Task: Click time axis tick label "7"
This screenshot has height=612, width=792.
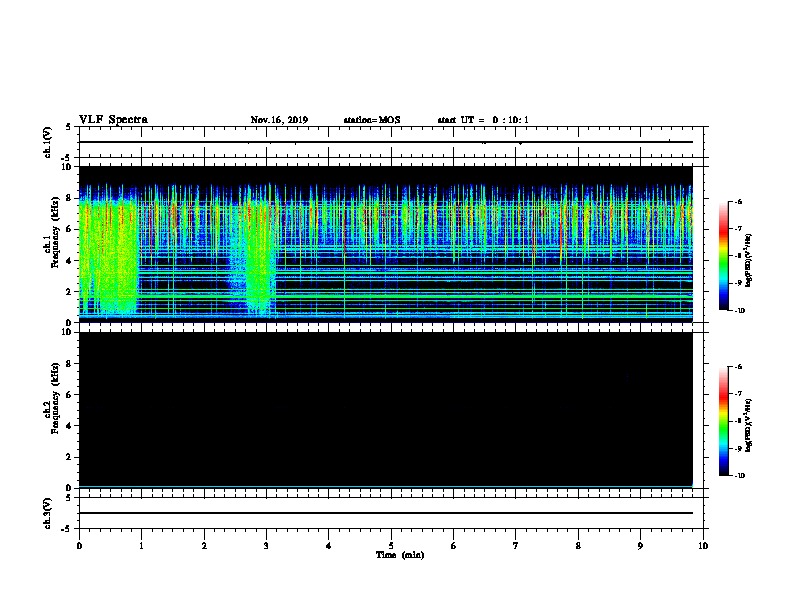Action: point(516,545)
